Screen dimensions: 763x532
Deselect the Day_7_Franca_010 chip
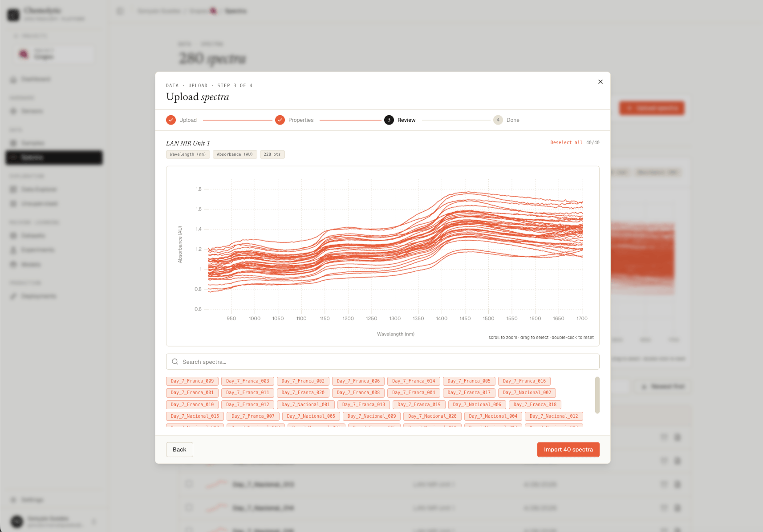point(192,405)
